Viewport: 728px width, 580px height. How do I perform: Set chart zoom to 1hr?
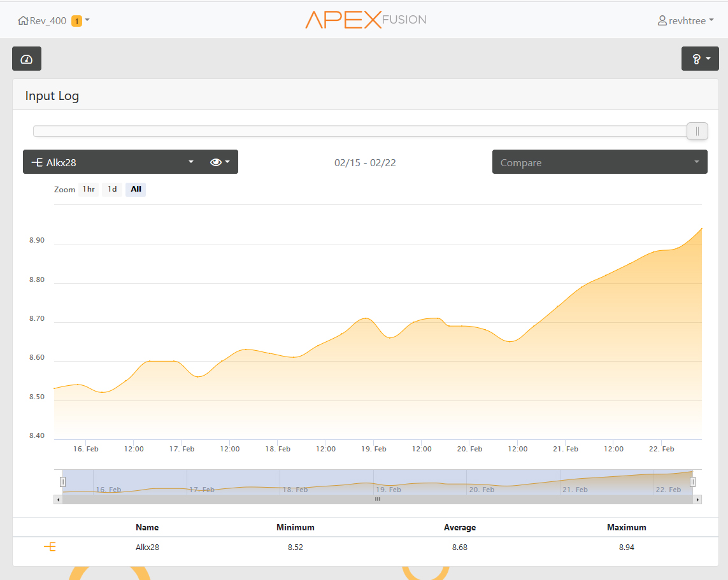tap(89, 189)
